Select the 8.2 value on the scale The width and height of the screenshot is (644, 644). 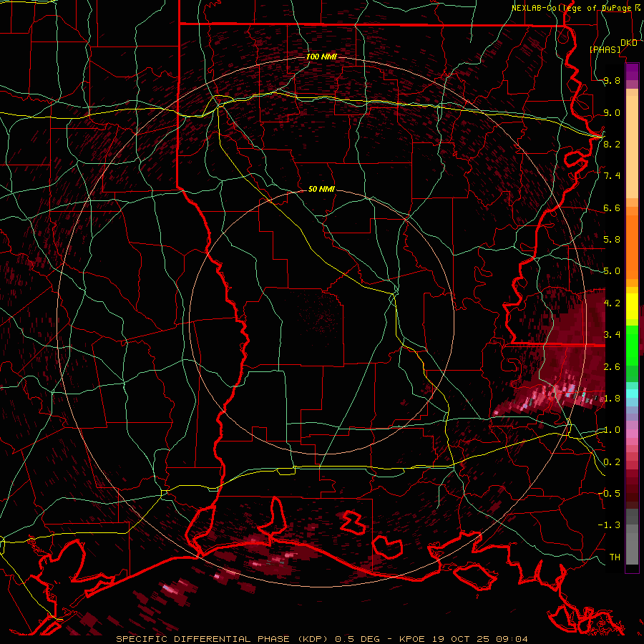[x=612, y=144]
